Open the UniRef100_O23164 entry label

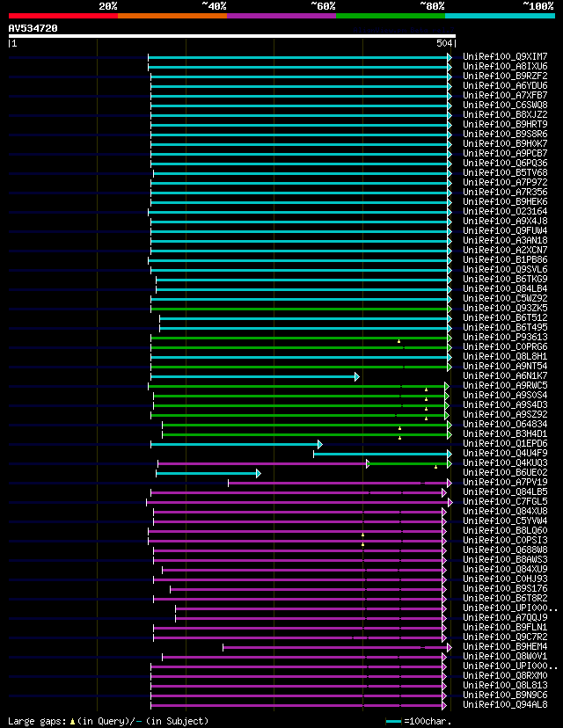505,212
